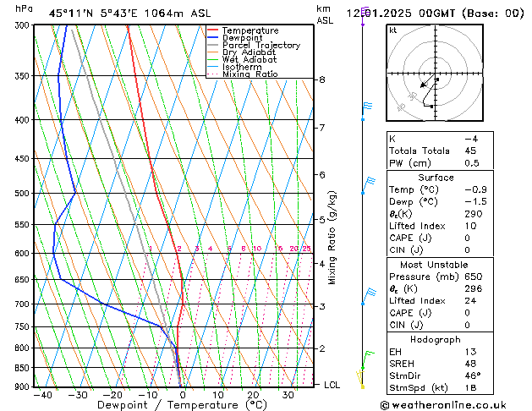Select the blue Dewpoint legend line
This screenshot has height=411, width=532.
coord(212,38)
